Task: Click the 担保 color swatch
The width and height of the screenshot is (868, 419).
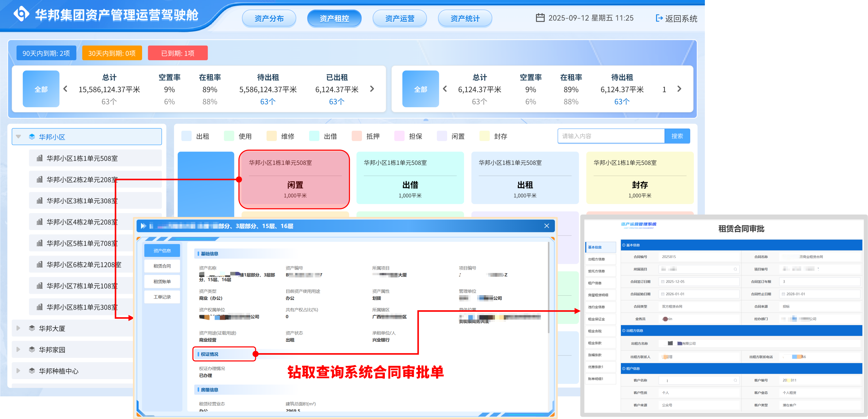Action: (x=399, y=136)
